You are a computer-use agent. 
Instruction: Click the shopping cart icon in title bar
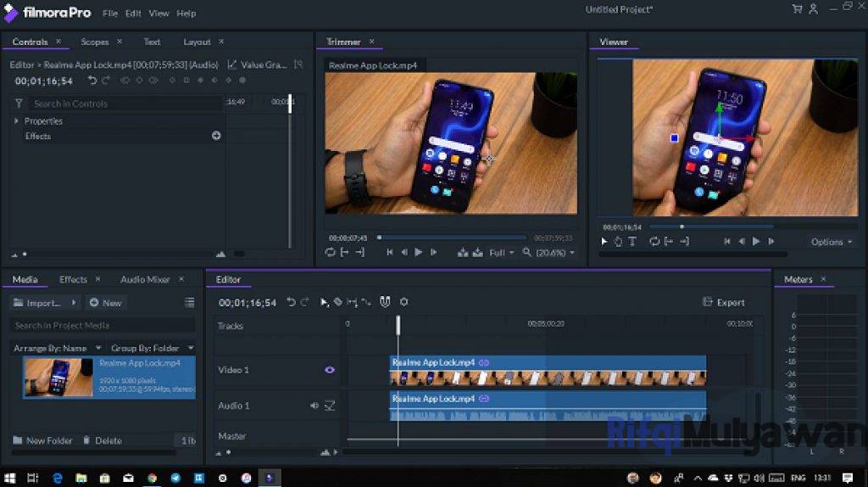click(x=797, y=9)
